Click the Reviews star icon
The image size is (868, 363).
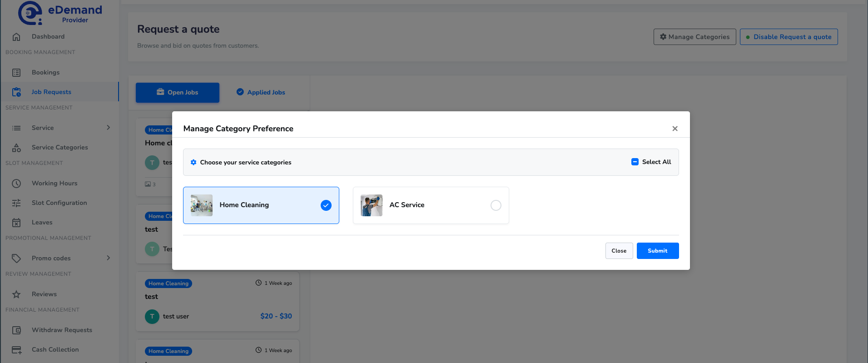[16, 294]
